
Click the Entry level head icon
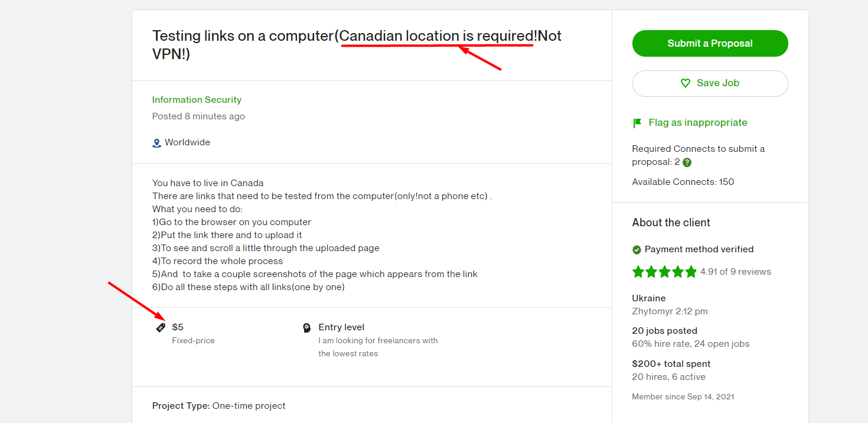tap(306, 327)
